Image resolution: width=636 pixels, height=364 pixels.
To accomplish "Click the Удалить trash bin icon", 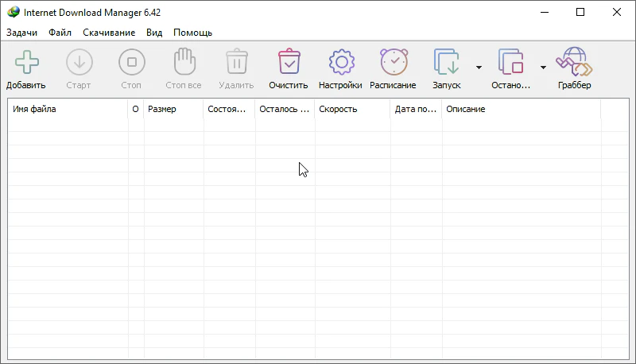I will (236, 62).
